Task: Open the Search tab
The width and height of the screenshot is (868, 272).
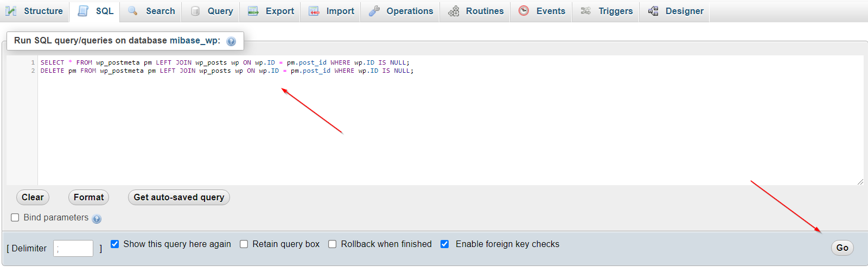Action: click(x=151, y=11)
